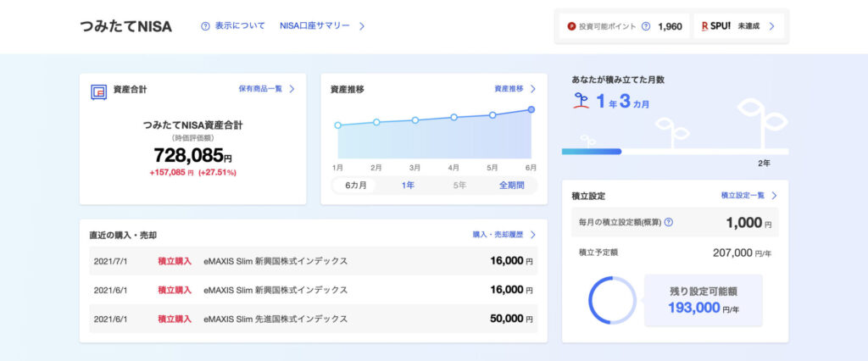Screen dimensions: 868x361
Task: Click the 207,000 円/年 planned amount
Action: [x=742, y=253]
